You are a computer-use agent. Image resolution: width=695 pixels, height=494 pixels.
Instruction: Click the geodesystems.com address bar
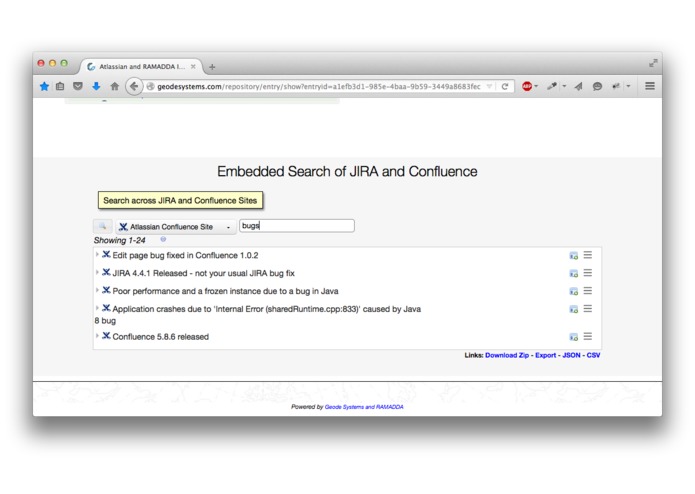[x=319, y=86]
